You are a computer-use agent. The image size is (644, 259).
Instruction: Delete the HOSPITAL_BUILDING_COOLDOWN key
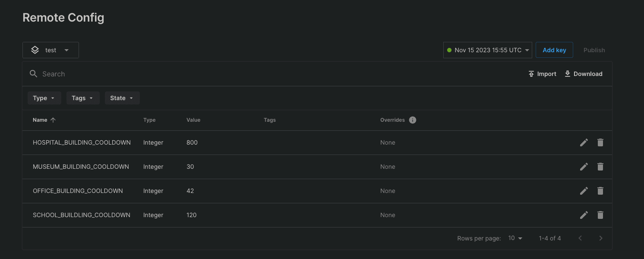click(600, 142)
